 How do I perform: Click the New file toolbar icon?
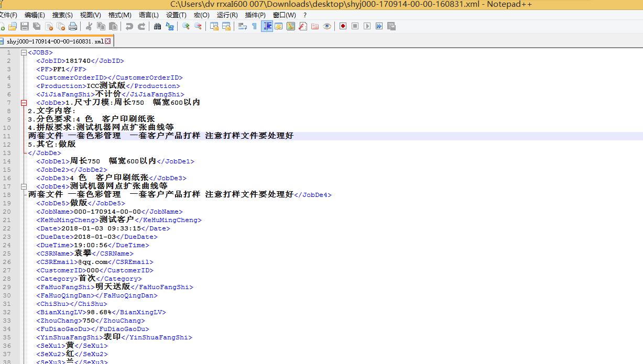(x=2, y=26)
